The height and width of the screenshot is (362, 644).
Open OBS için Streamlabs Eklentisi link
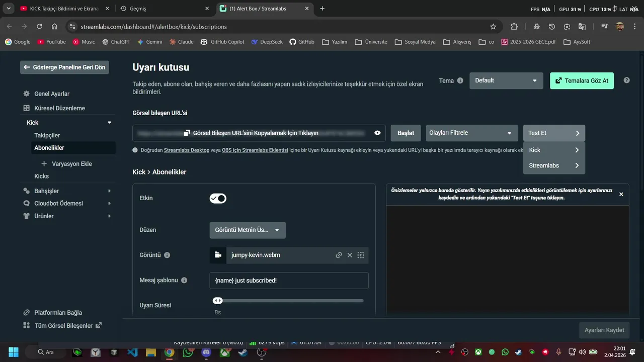[255, 150]
